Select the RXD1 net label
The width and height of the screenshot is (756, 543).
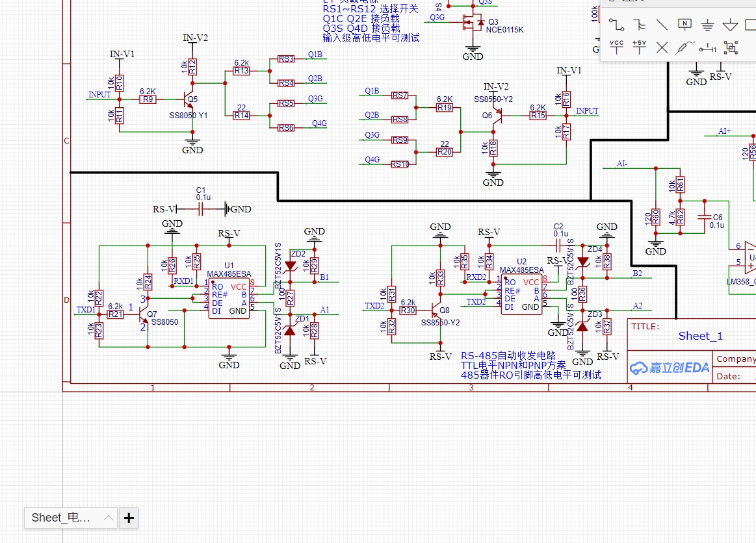(183, 281)
